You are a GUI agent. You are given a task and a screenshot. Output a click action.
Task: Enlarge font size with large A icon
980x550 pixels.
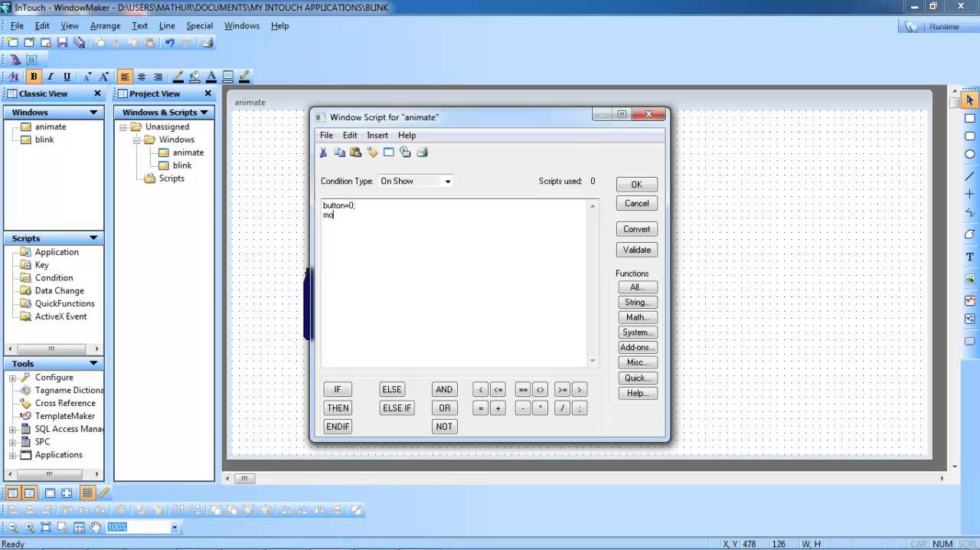pos(103,77)
